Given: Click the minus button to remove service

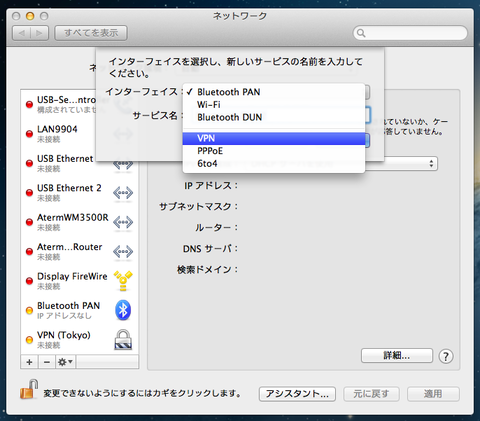Looking at the screenshot, I should tap(47, 362).
